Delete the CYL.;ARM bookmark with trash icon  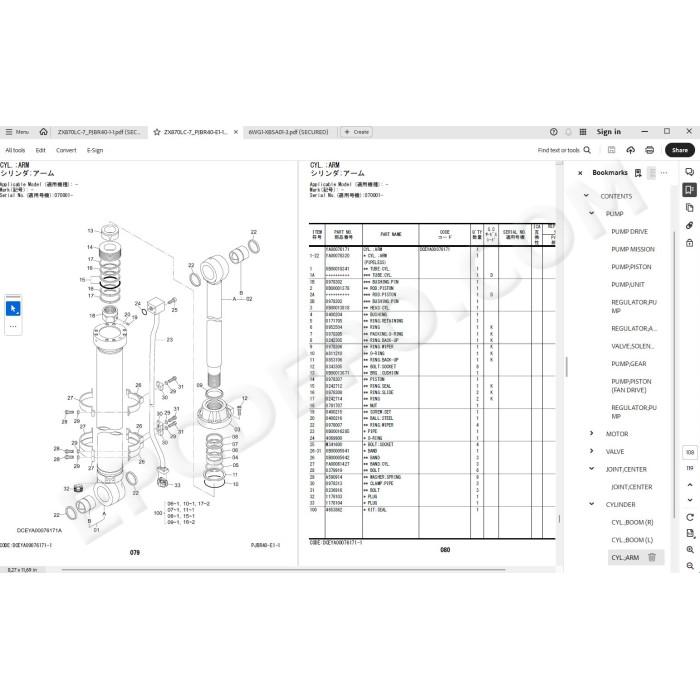click(652, 557)
